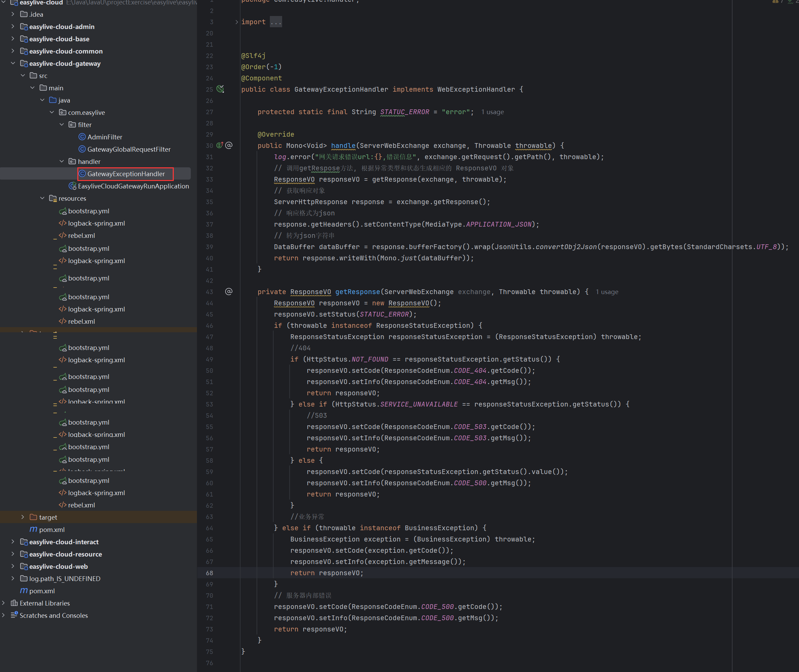Image resolution: width=799 pixels, height=672 pixels.
Task: Expand the folded import statements
Action: pyautogui.click(x=237, y=22)
